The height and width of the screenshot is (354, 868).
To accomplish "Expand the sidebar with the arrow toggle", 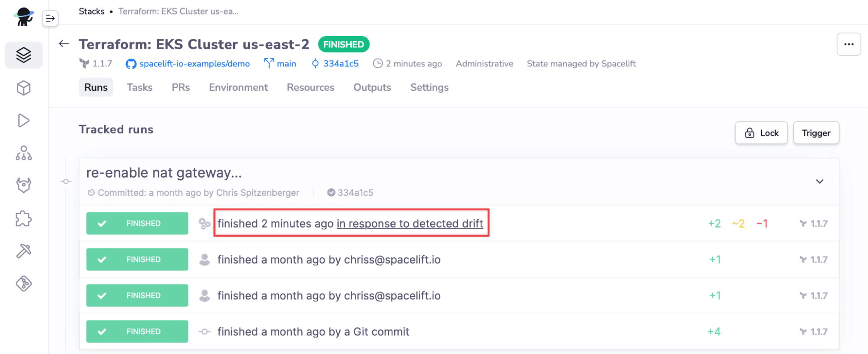I will click(50, 18).
